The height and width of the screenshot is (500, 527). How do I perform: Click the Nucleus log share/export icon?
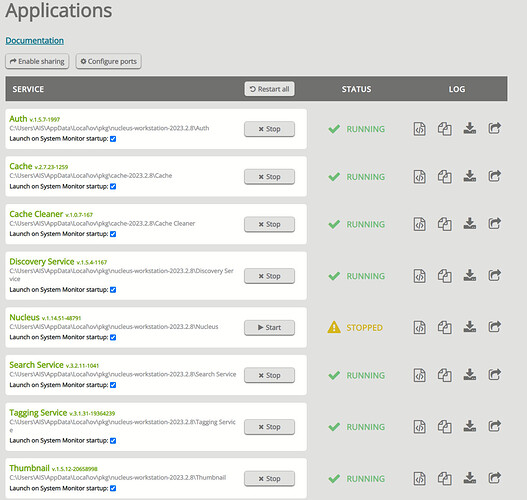494,327
